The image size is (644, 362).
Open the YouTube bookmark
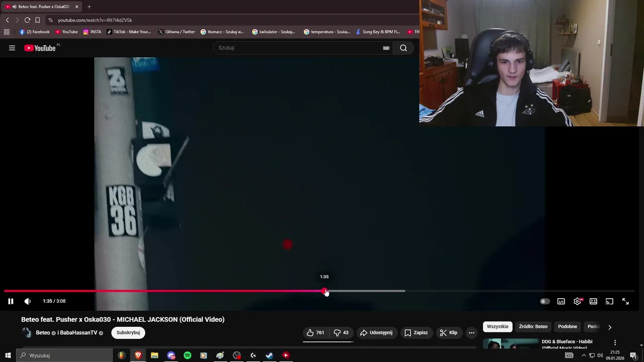click(x=66, y=32)
